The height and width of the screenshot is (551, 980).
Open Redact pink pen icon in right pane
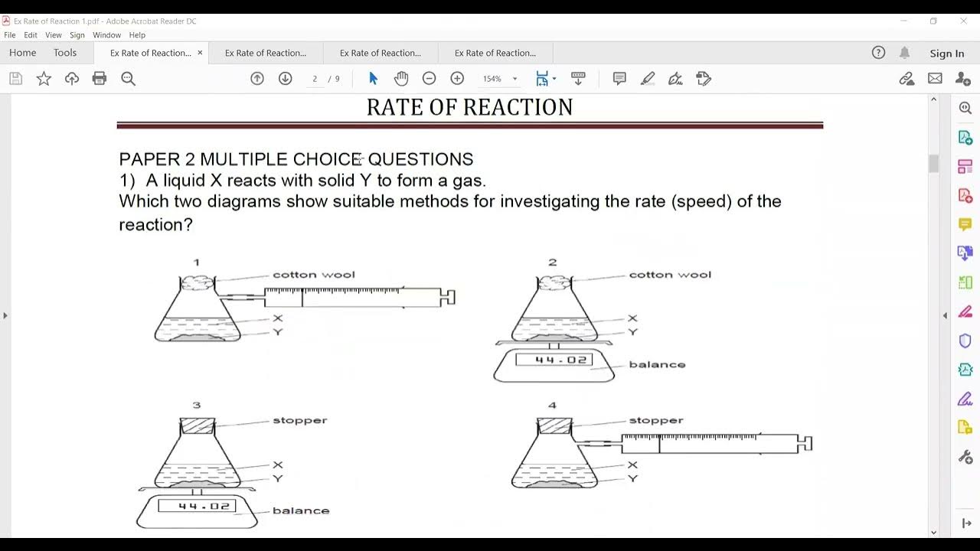point(965,311)
